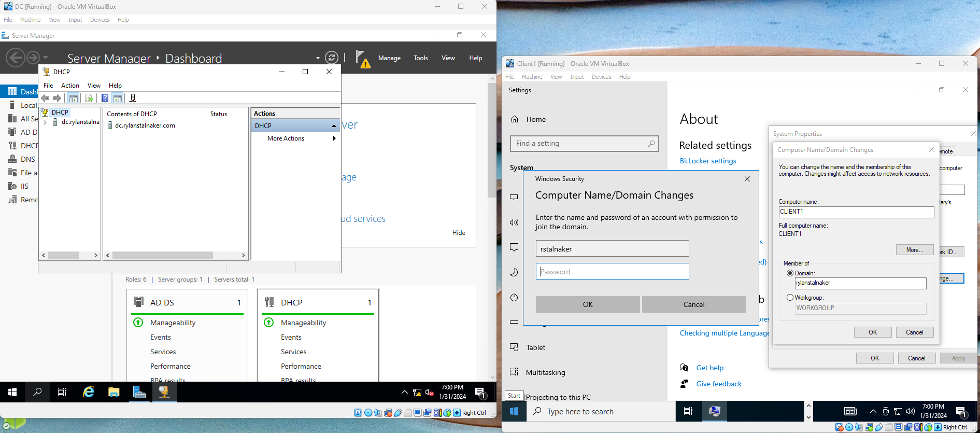
Task: Click Server Manager forward navigation arrow
Action: (33, 57)
